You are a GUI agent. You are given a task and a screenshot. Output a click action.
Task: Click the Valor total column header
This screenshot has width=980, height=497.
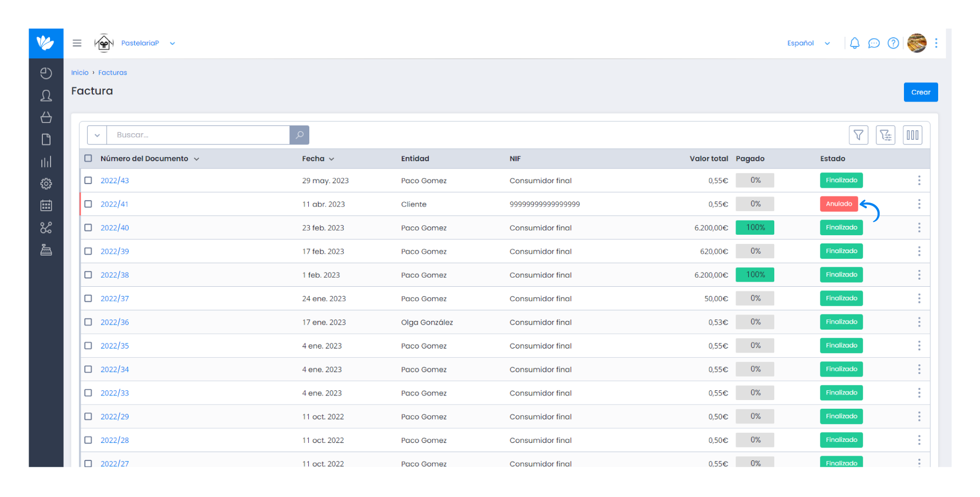click(x=709, y=159)
